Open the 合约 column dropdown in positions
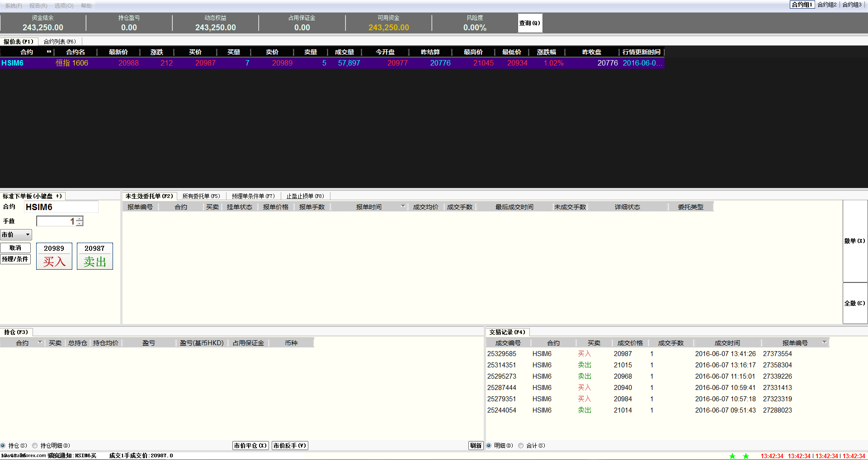Image resolution: width=868 pixels, height=460 pixels. tap(40, 343)
